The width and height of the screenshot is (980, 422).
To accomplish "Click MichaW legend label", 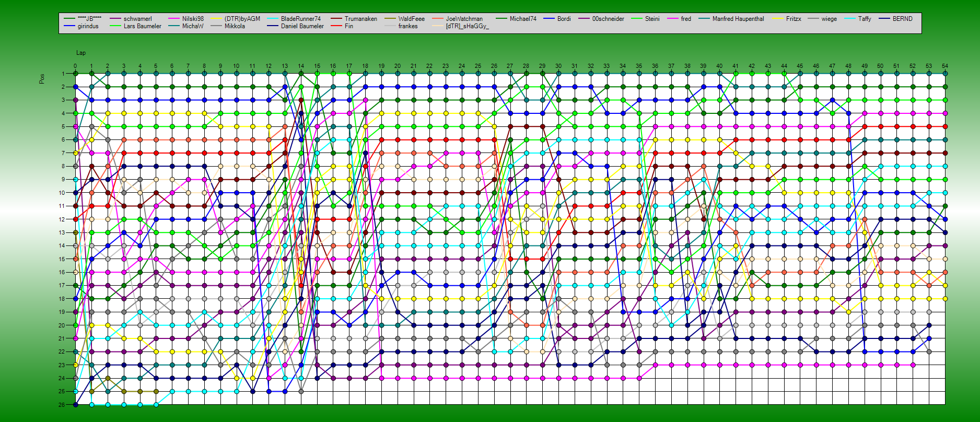I will [193, 26].
